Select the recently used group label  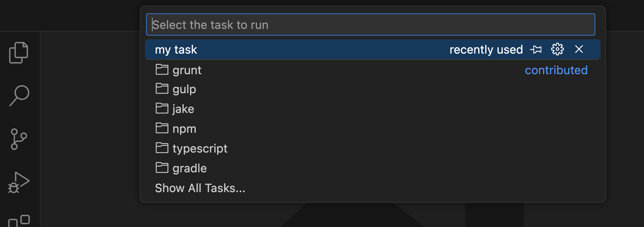point(487,49)
